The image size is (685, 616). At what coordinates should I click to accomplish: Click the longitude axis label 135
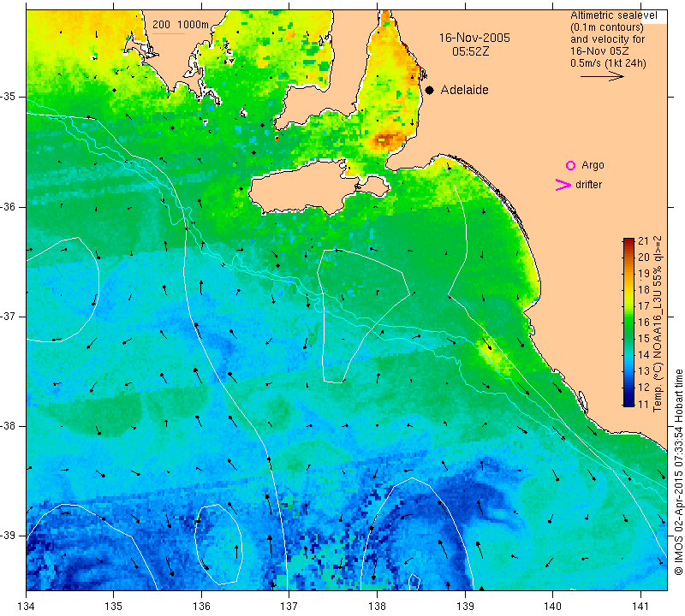114,607
